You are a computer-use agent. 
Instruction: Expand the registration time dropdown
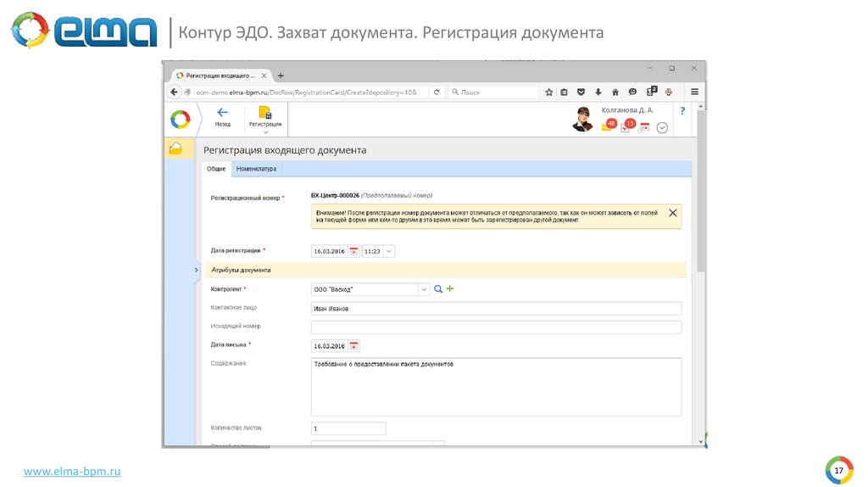pyautogui.click(x=389, y=251)
